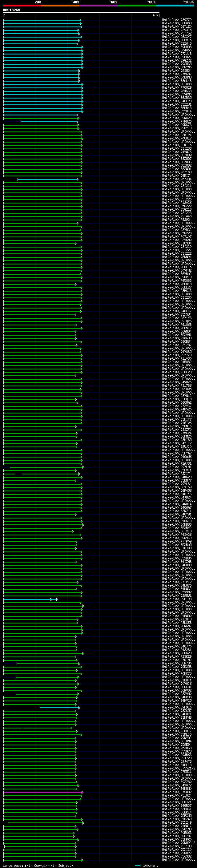Select label UniRef100_Q7XJJ8
Image resolution: width=197 pixels, height=868 pixels.
(x=177, y=54)
